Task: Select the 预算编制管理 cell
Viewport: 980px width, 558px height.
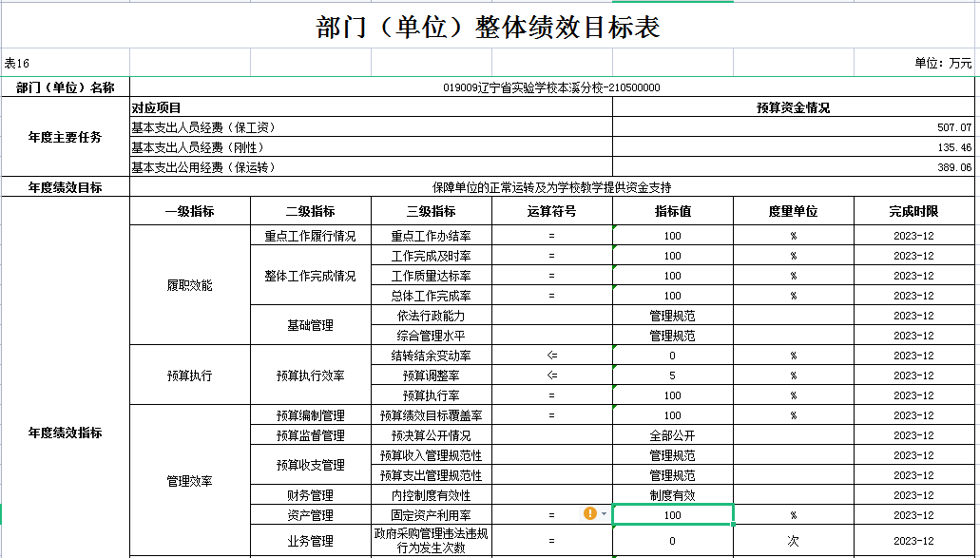Action: point(311,415)
